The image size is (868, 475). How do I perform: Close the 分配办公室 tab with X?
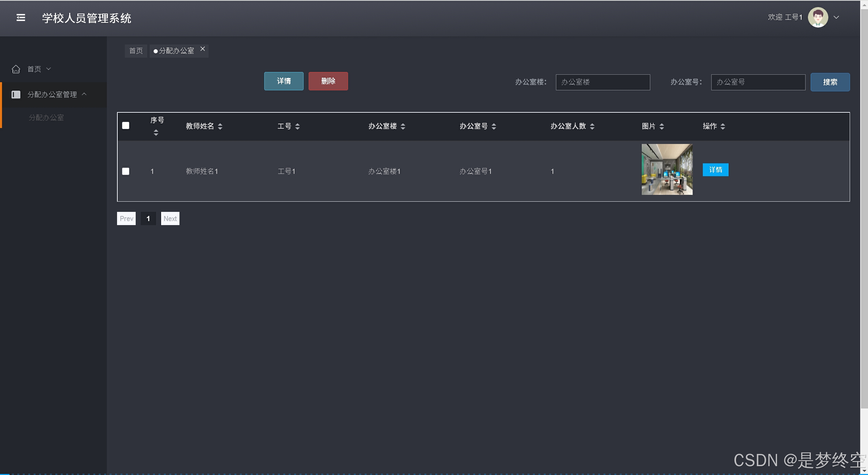point(202,49)
